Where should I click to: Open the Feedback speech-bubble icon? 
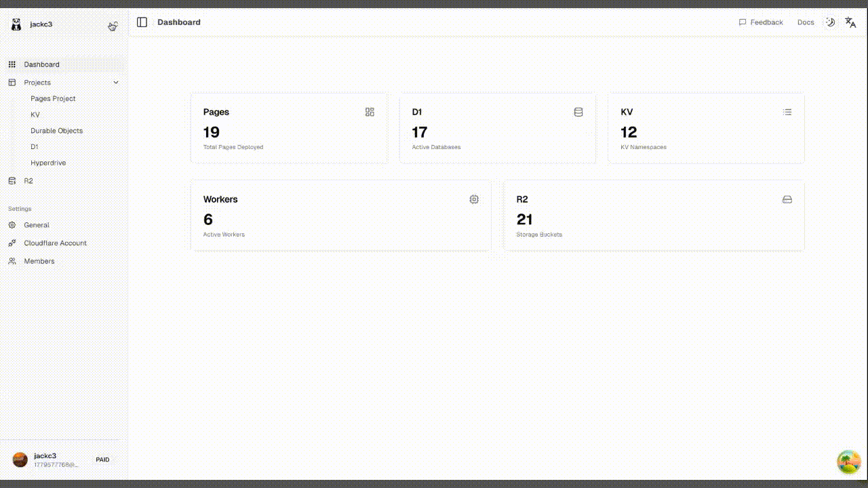coord(742,22)
